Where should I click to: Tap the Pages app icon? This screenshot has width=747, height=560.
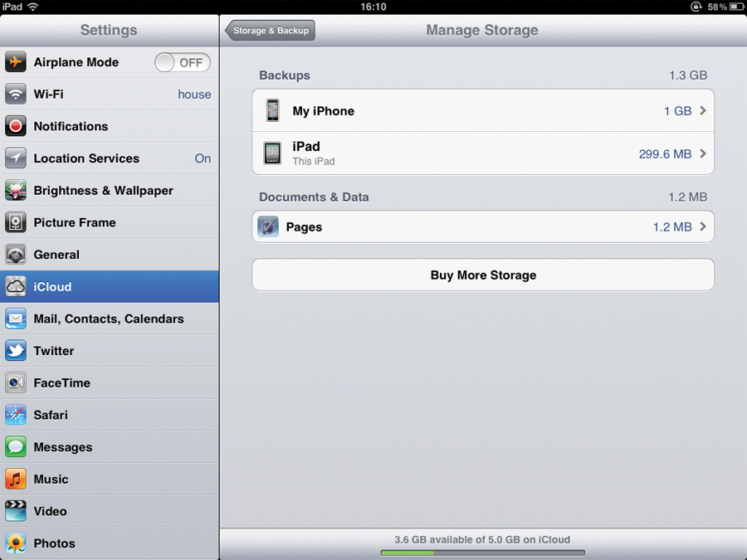click(x=268, y=226)
